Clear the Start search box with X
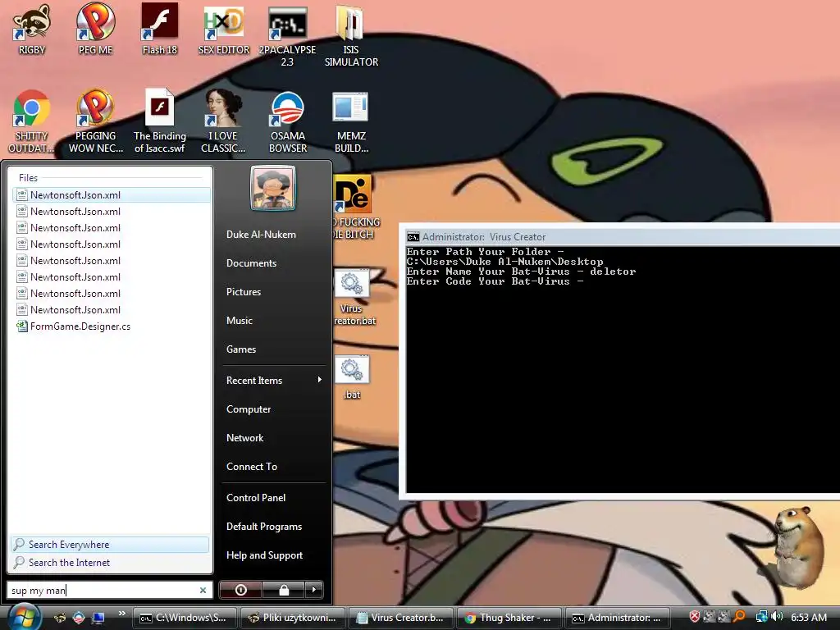Image resolution: width=840 pixels, height=630 pixels. 203,590
